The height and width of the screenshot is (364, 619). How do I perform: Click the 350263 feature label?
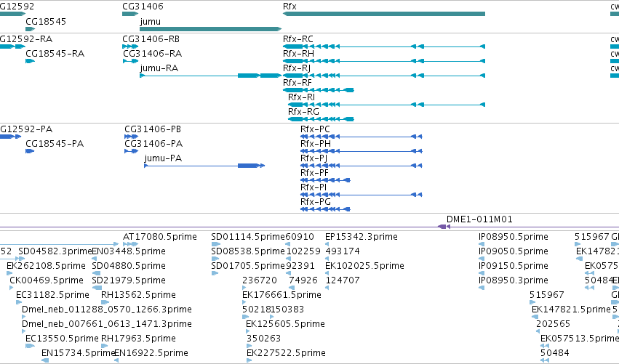click(x=264, y=339)
